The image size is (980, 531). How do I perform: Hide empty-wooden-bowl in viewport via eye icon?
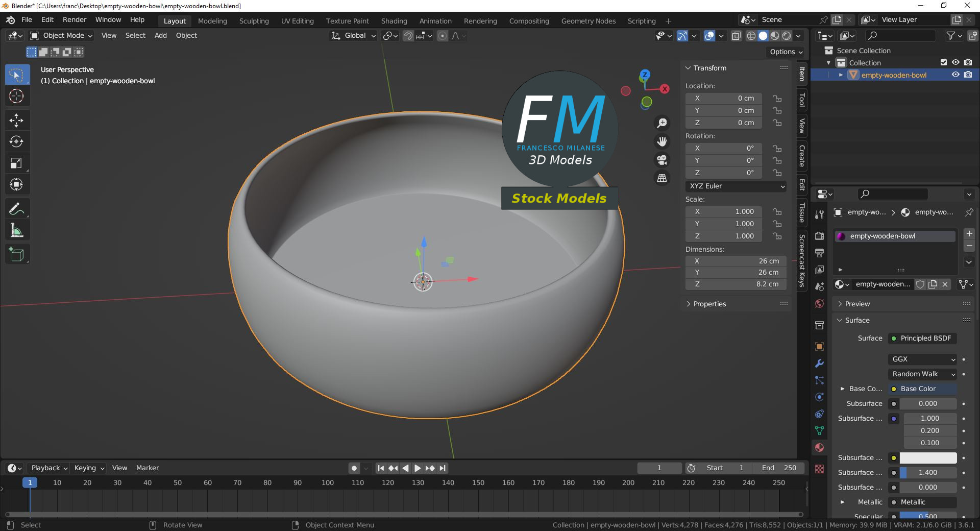955,75
